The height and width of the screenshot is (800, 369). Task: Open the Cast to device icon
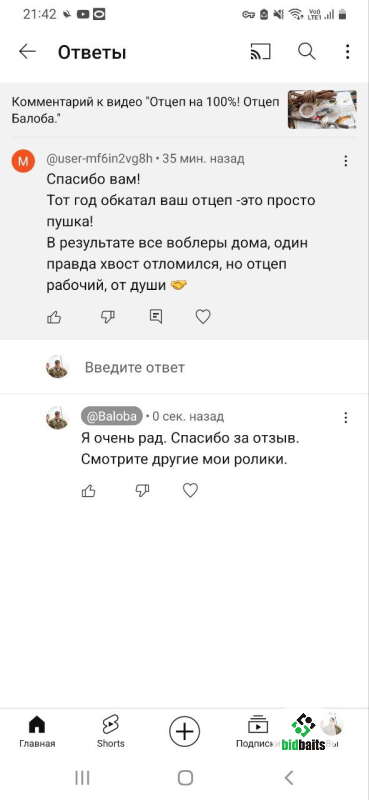[260, 52]
